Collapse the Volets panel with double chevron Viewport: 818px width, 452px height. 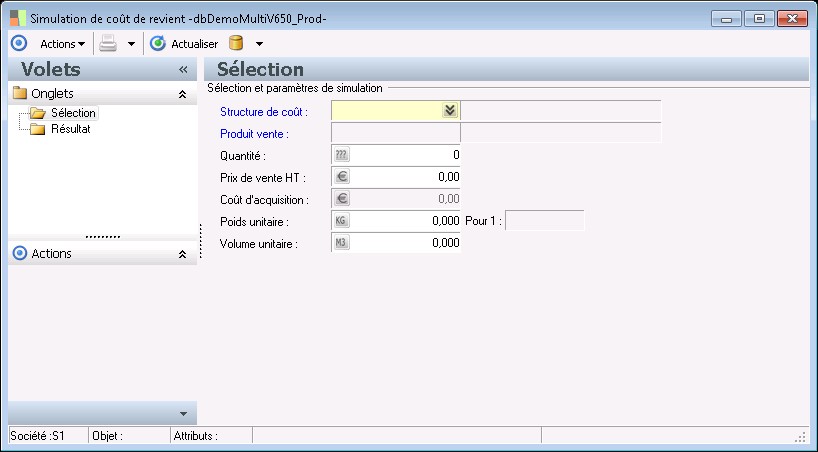[183, 69]
